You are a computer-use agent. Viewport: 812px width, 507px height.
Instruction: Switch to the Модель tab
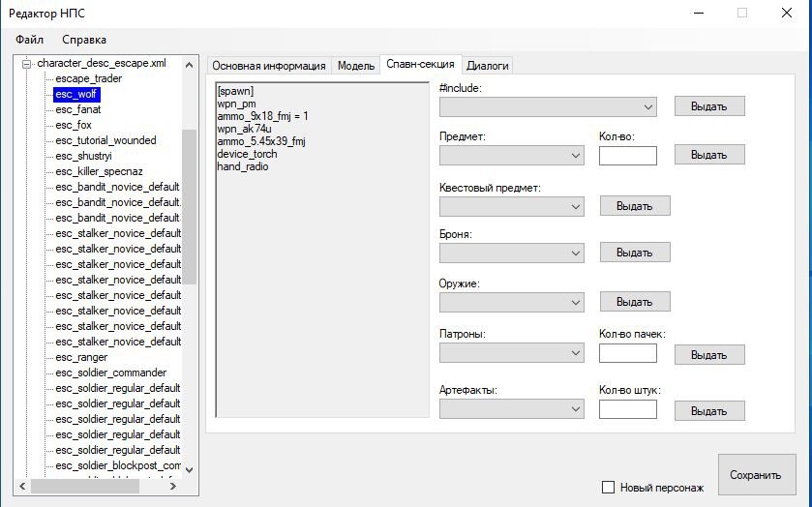355,66
